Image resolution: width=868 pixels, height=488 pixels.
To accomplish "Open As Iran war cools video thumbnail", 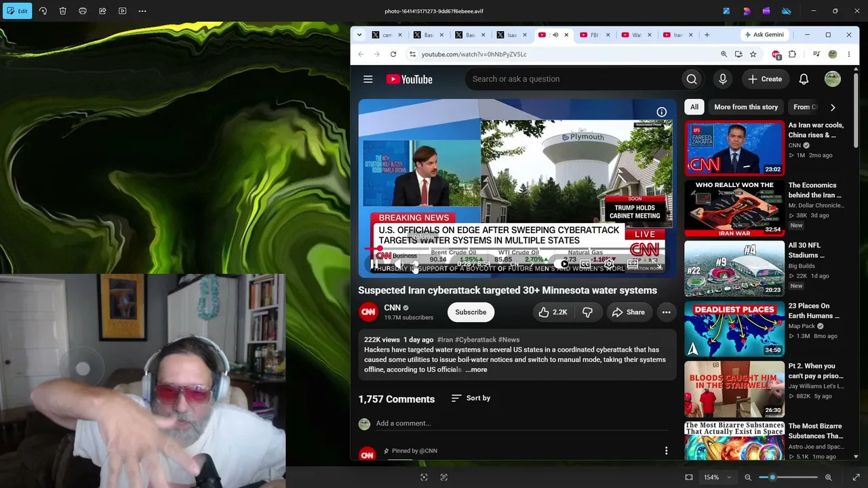I will pyautogui.click(x=734, y=148).
